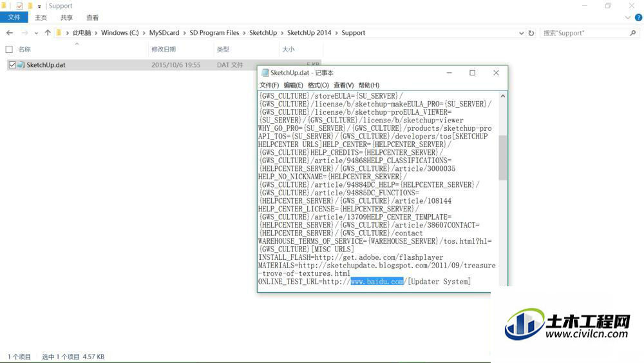The width and height of the screenshot is (644, 363).
Task: Open Notepad 格式(O) menu
Action: 318,85
